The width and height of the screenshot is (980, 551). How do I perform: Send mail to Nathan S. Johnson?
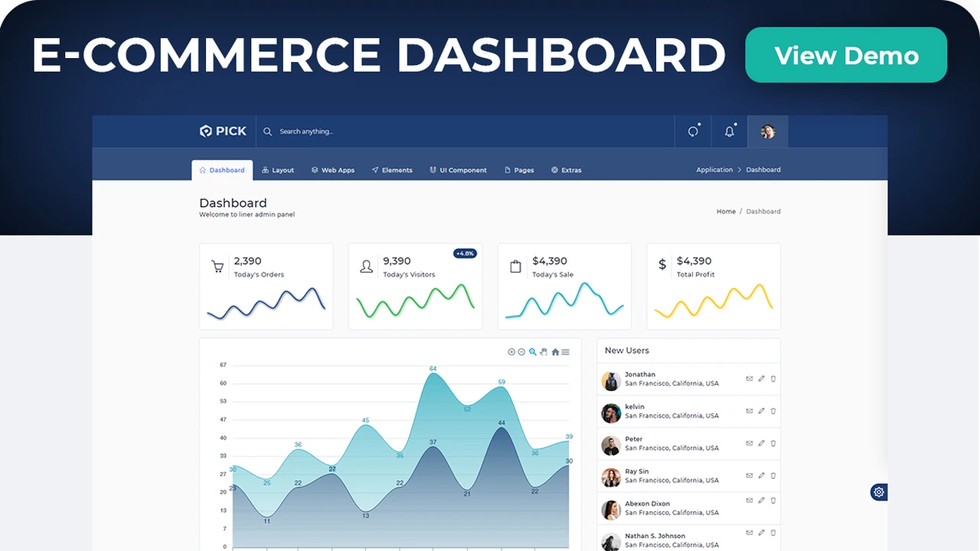tap(750, 533)
